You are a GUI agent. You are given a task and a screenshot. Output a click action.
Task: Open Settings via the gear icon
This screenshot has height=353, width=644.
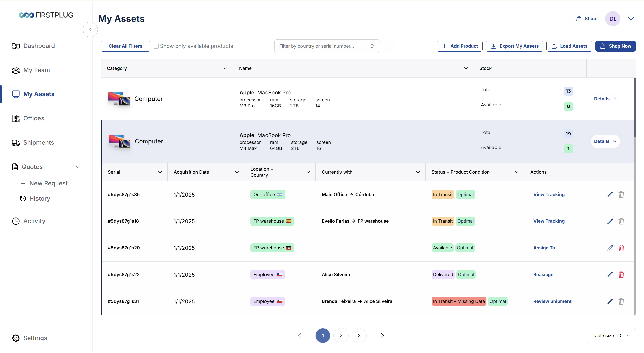(x=16, y=338)
